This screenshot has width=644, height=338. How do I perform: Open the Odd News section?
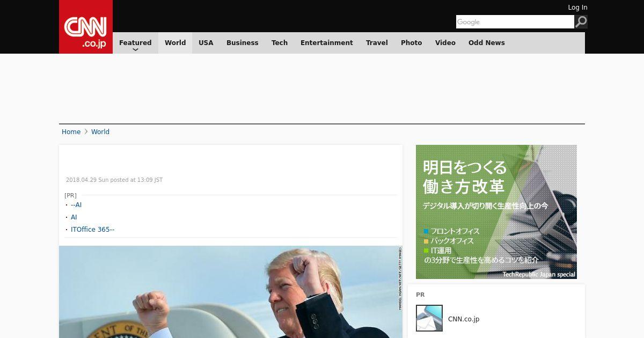tap(487, 43)
